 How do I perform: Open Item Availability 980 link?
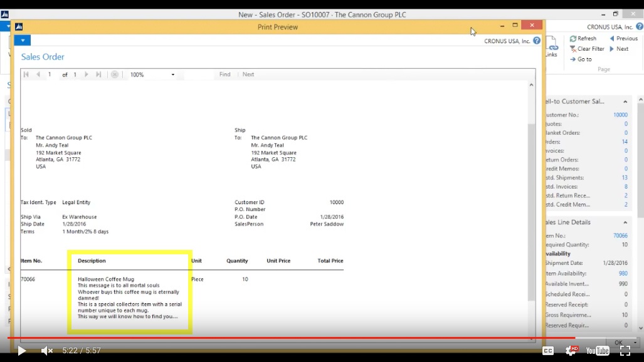click(623, 273)
